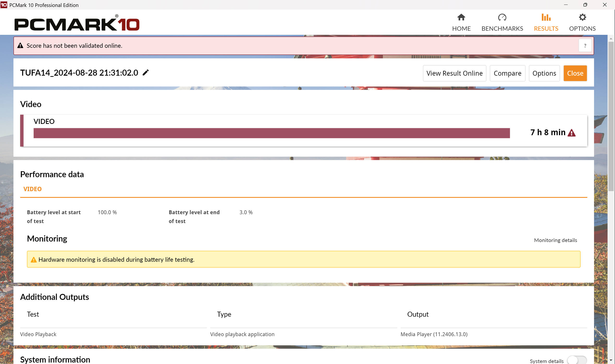
Task: Open the result Options button
Action: tap(544, 73)
